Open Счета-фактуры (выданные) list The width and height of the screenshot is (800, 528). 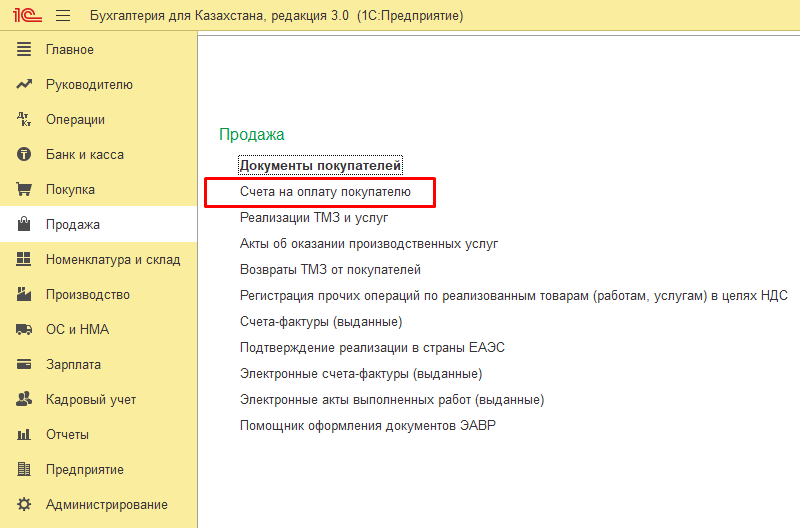tap(321, 321)
